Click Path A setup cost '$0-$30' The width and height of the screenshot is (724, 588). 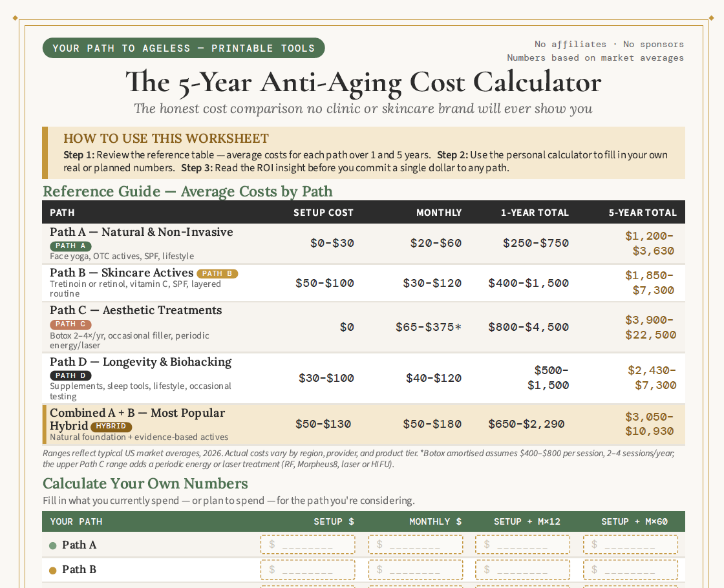pyautogui.click(x=332, y=243)
